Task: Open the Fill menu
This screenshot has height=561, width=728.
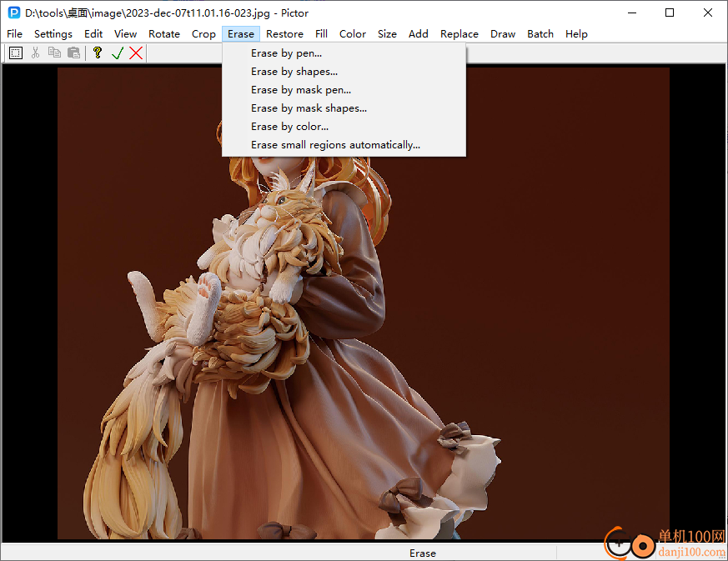Action: pyautogui.click(x=321, y=34)
